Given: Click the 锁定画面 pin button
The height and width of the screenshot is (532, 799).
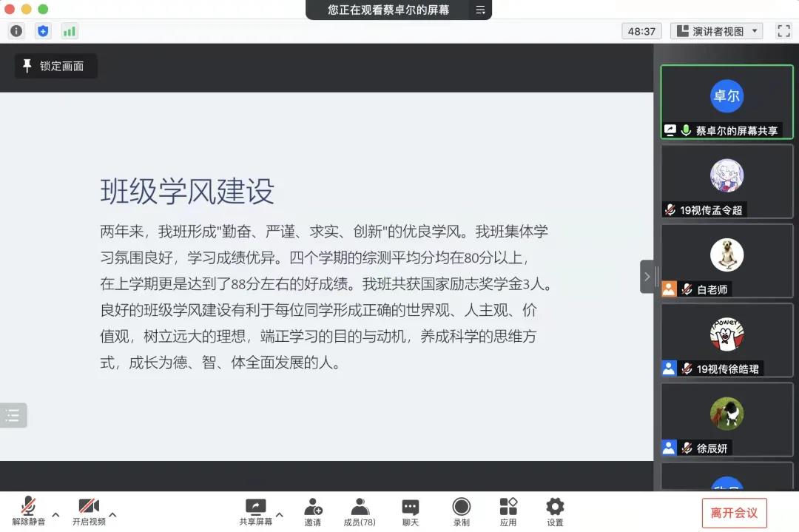Looking at the screenshot, I should [55, 66].
